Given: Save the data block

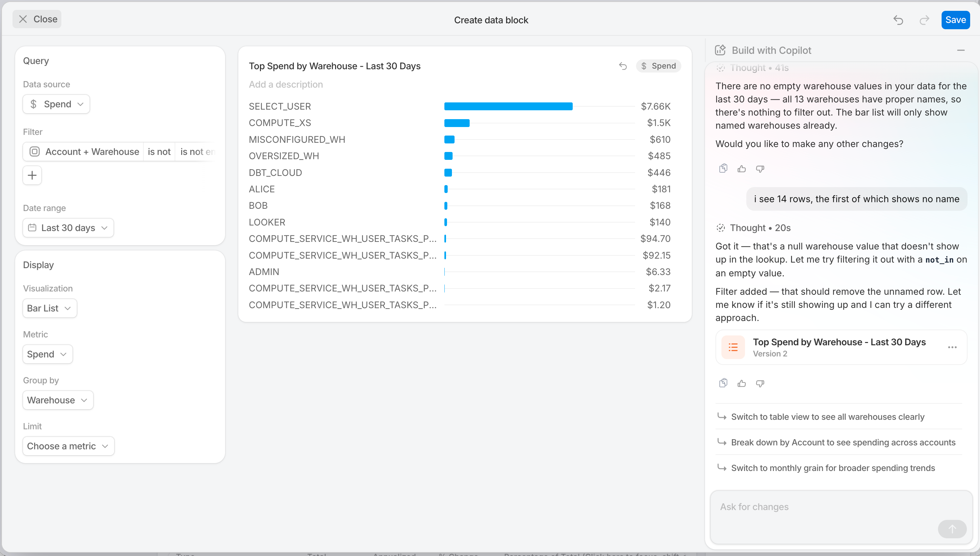Looking at the screenshot, I should click(x=956, y=20).
